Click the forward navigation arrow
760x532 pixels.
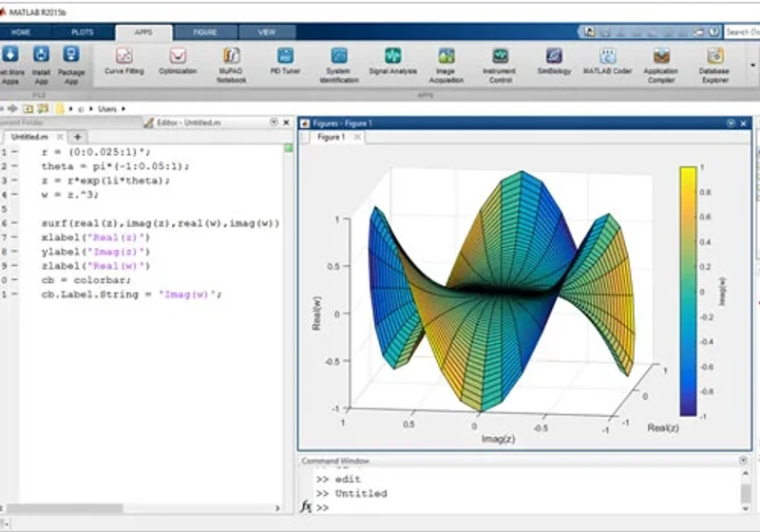pyautogui.click(x=13, y=108)
